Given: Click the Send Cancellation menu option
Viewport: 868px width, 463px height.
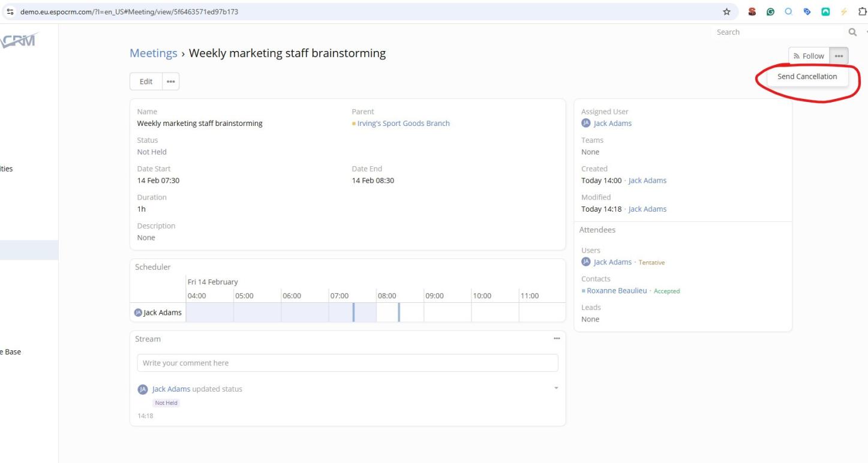Looking at the screenshot, I should 807,77.
